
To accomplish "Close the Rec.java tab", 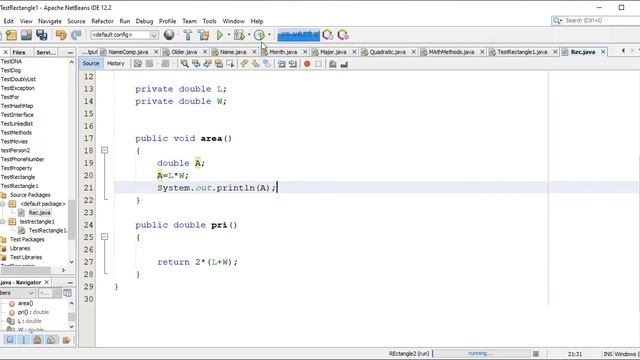I will [603, 52].
